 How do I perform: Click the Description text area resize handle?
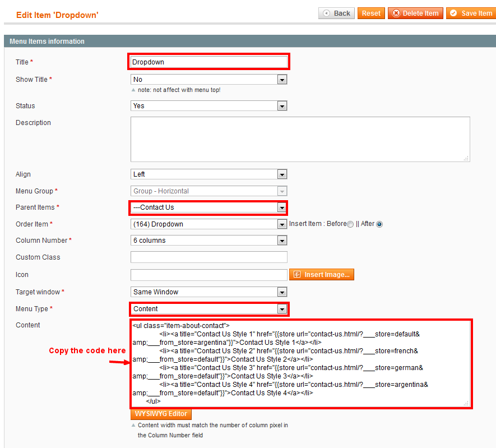click(x=466, y=159)
